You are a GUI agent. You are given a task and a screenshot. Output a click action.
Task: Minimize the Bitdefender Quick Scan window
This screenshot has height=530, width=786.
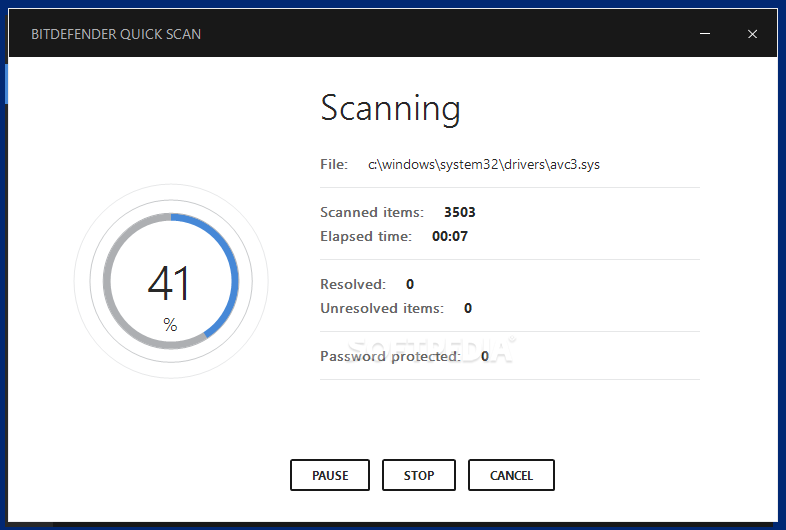[x=705, y=34]
